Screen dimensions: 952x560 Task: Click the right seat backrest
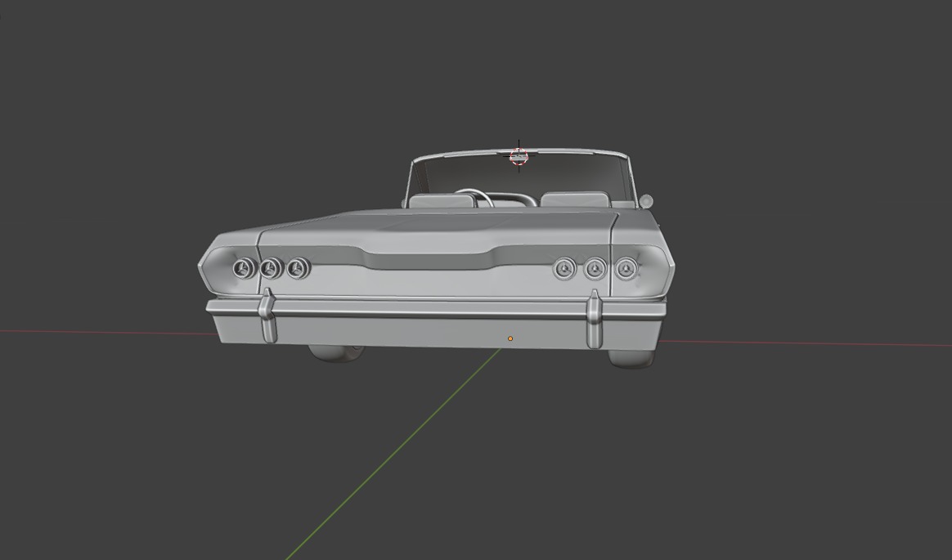pos(574,199)
